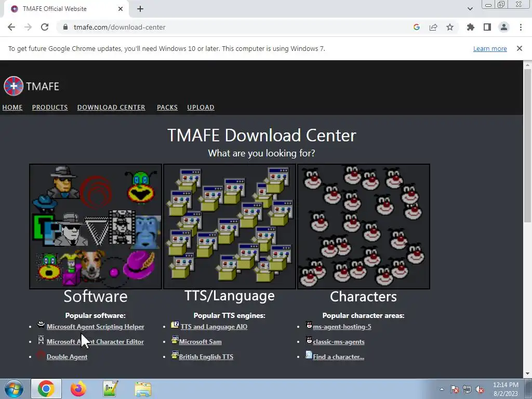532x399 pixels.
Task: Click the Characters category image
Action: (x=364, y=227)
